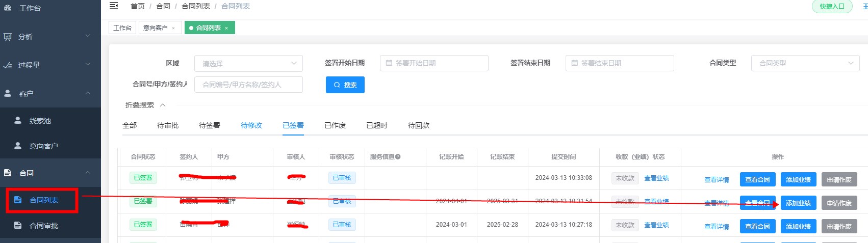This screenshot has height=243, width=868.
Task: Click the 合同 document icon in sidebar
Action: [8, 173]
